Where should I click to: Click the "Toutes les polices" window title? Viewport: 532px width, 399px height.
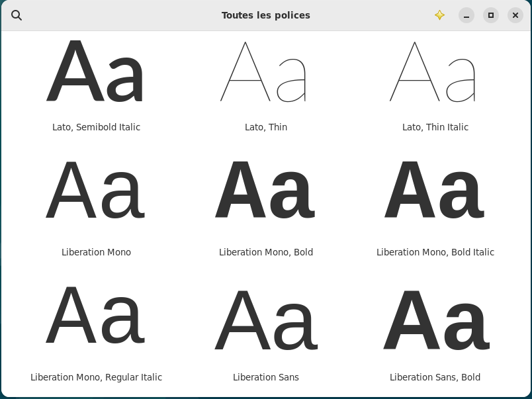click(265, 15)
